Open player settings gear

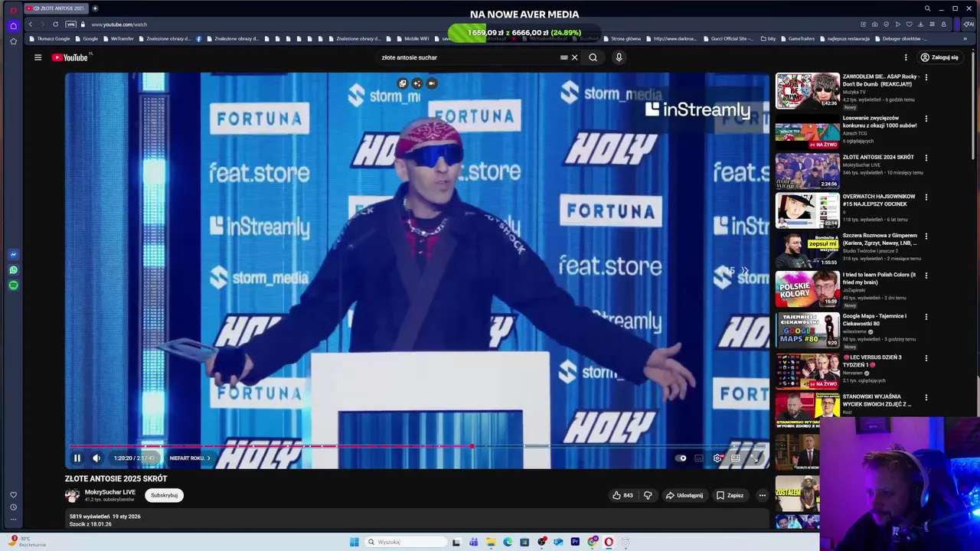pyautogui.click(x=717, y=458)
